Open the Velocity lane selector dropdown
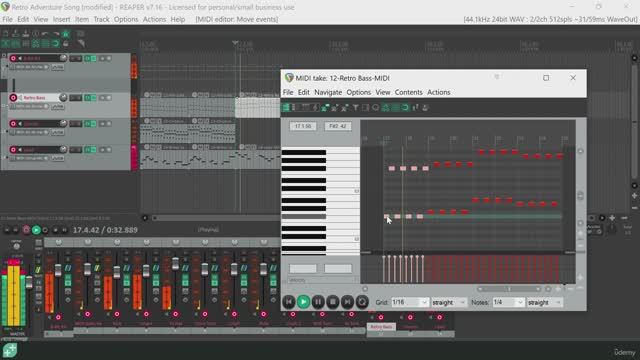Screen dimensions: 640x360 (322, 280)
